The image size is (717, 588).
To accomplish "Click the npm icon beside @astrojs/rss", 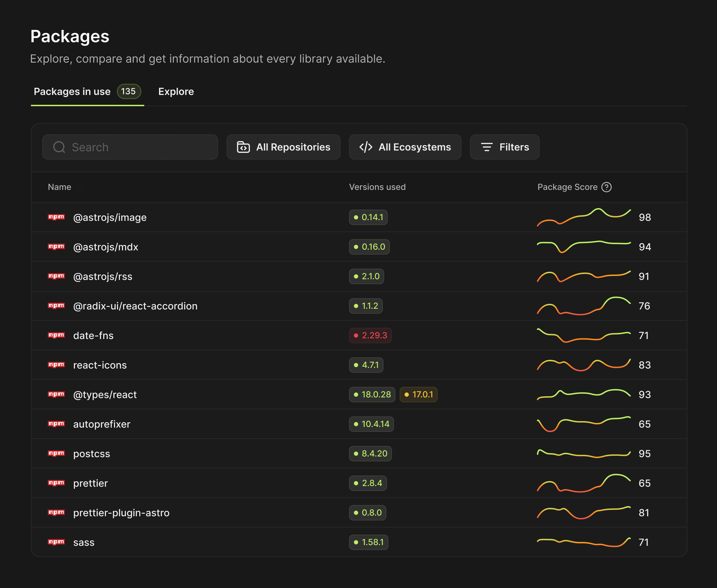I will coord(56,276).
